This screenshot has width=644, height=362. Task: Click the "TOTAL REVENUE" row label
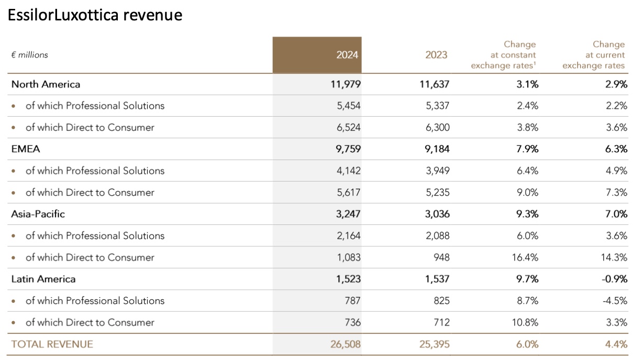[x=52, y=344]
